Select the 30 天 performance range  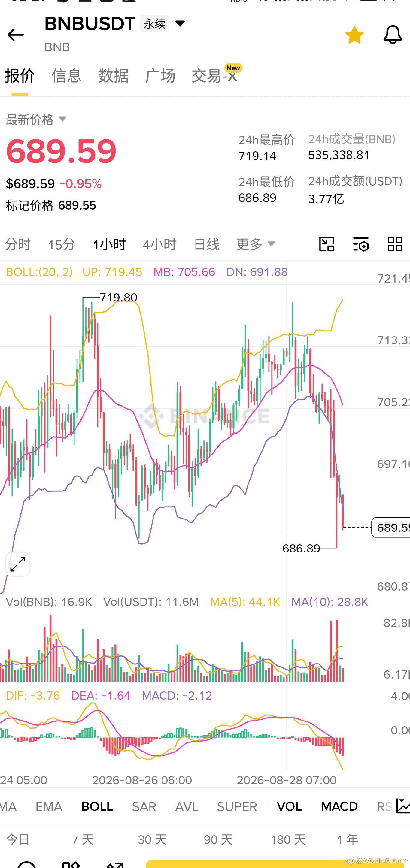[152, 839]
